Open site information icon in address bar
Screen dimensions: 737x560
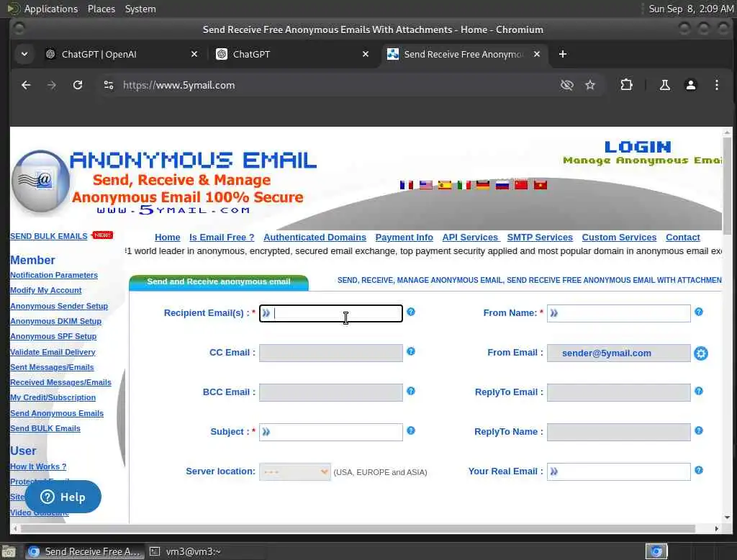point(109,85)
